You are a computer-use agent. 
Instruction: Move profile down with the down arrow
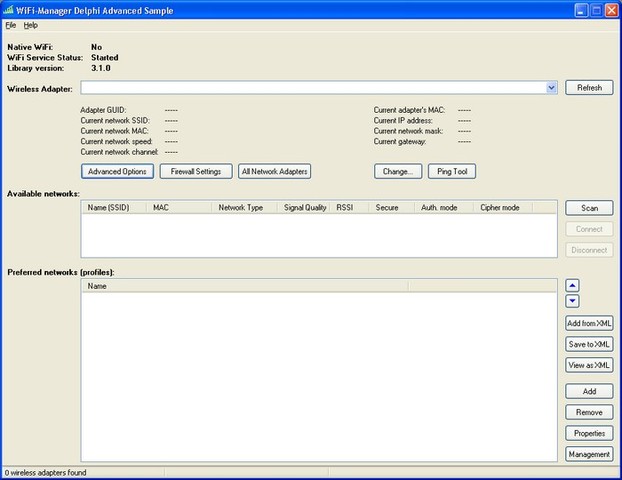tap(572, 301)
